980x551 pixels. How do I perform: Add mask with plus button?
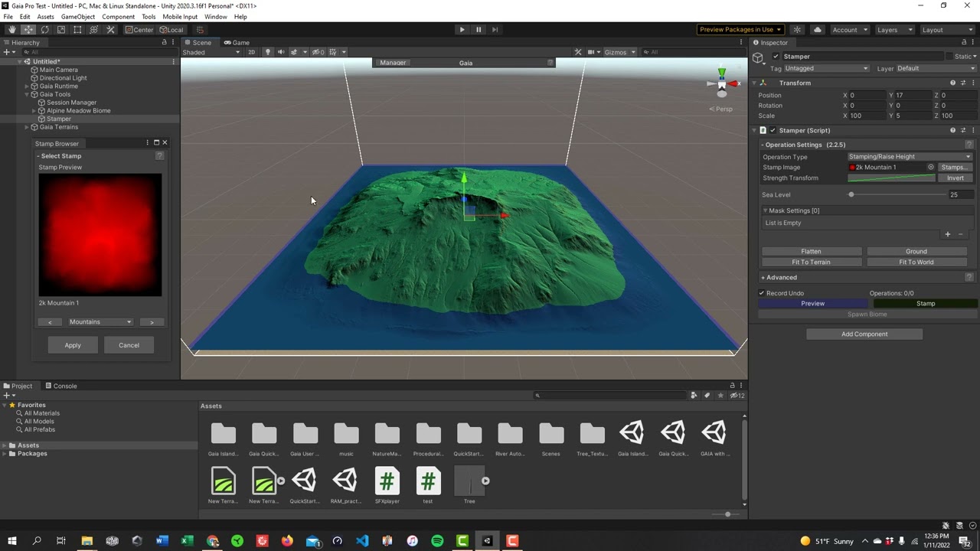point(947,234)
